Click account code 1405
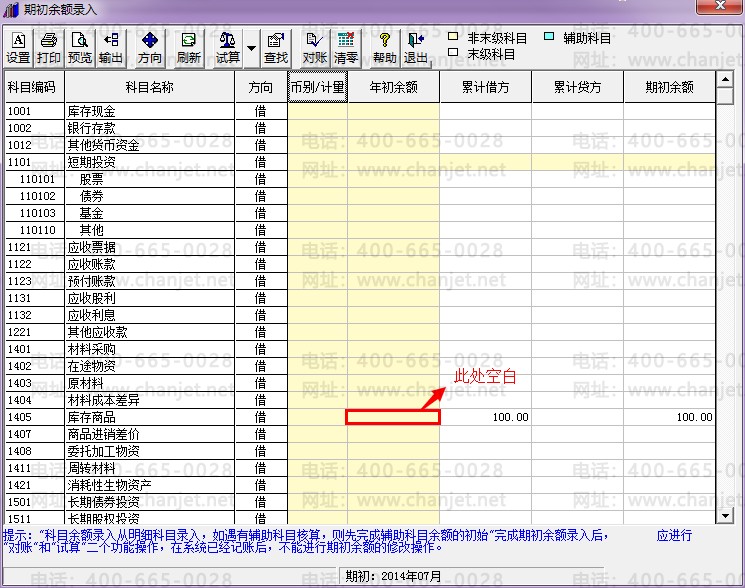Screen dimensions: 745x588 point(19,417)
